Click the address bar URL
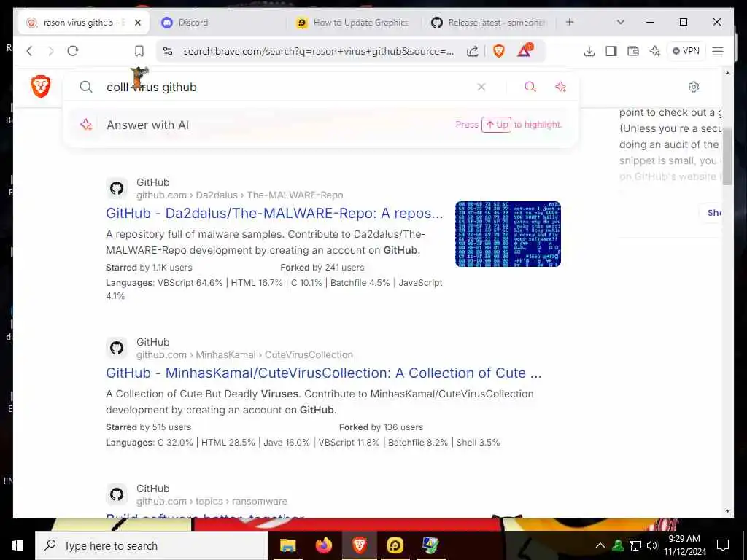The width and height of the screenshot is (747, 560). click(318, 52)
